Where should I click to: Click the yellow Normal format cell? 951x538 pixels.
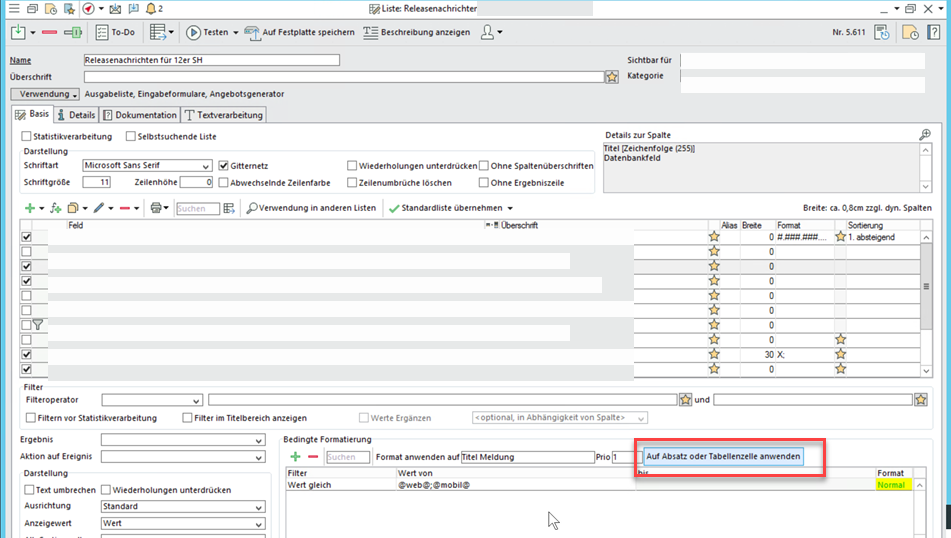(x=891, y=485)
